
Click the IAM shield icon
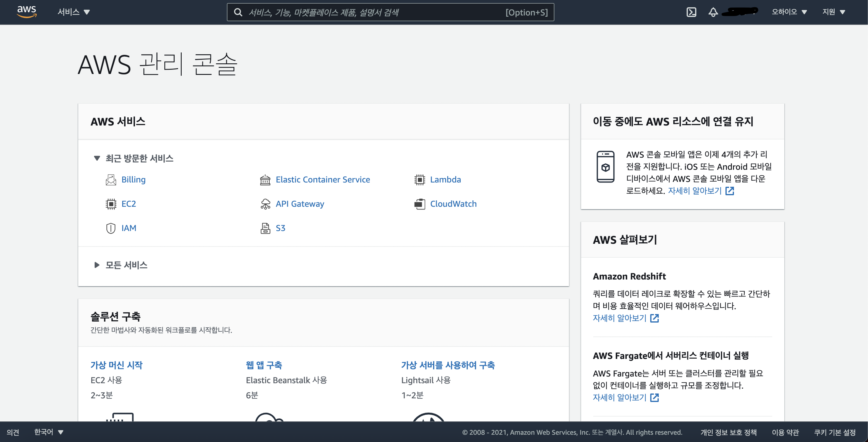tap(111, 228)
